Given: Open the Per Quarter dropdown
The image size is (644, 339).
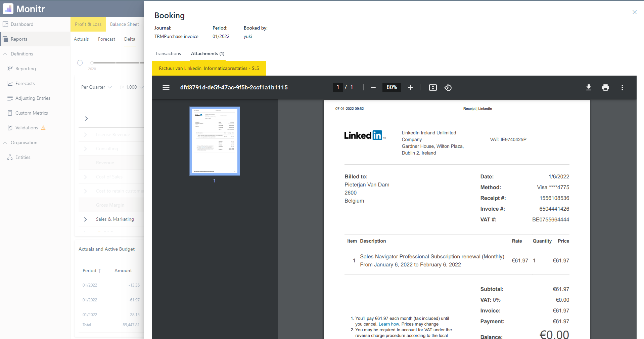Looking at the screenshot, I should coord(96,87).
